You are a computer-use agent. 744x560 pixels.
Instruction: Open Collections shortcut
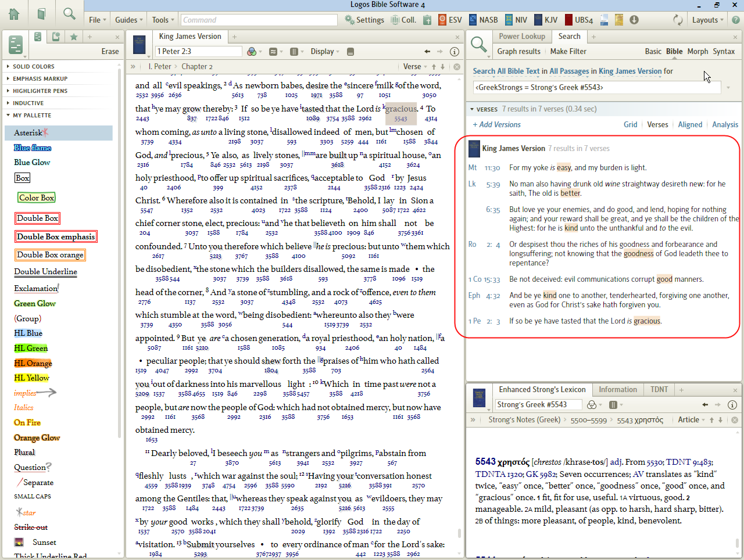(x=403, y=20)
